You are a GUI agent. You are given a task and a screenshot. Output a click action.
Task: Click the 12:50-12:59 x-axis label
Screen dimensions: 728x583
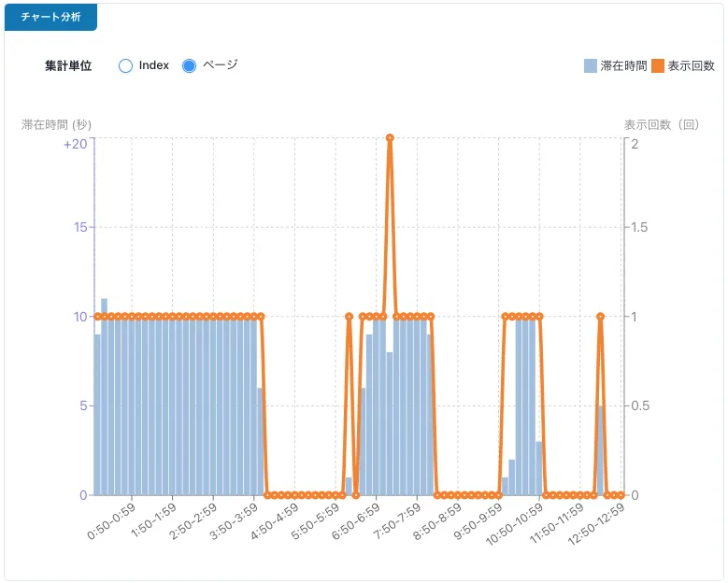(596, 522)
